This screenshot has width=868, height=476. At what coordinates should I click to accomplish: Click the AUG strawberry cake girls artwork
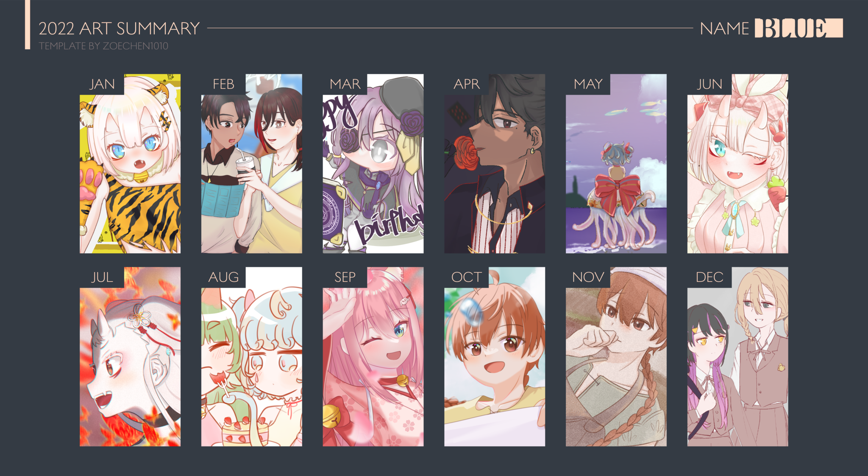(252, 356)
